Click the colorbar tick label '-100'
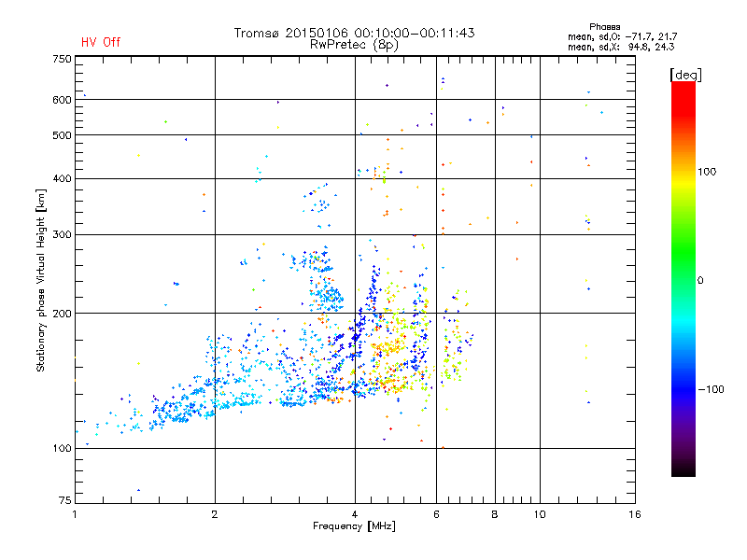 [712, 389]
